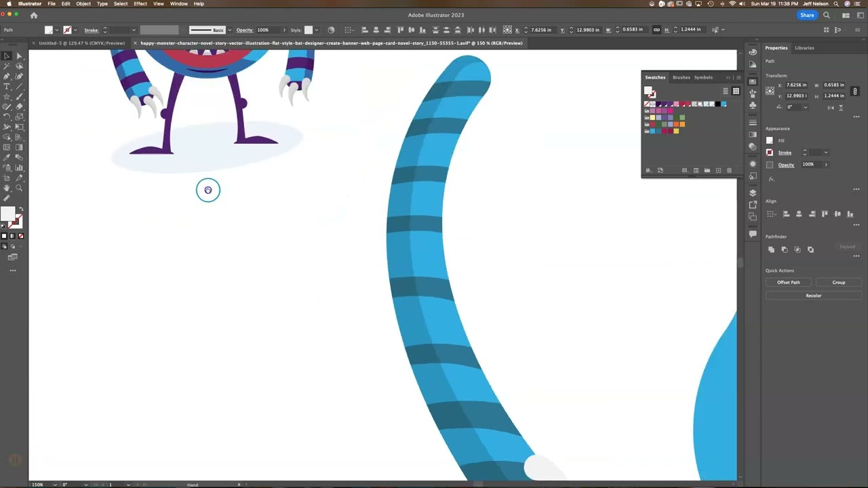Click the Home icon below window controls
The height and width of the screenshot is (488, 868).
(34, 15)
